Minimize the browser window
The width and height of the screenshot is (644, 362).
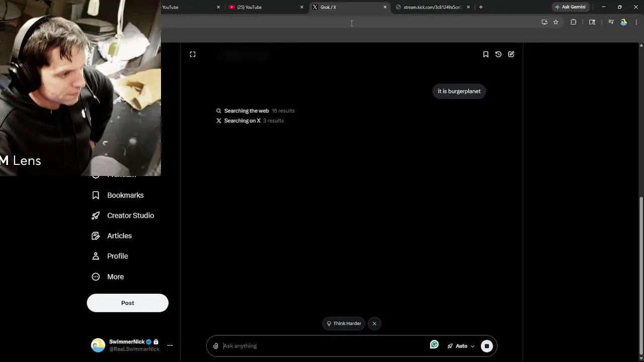(x=604, y=7)
